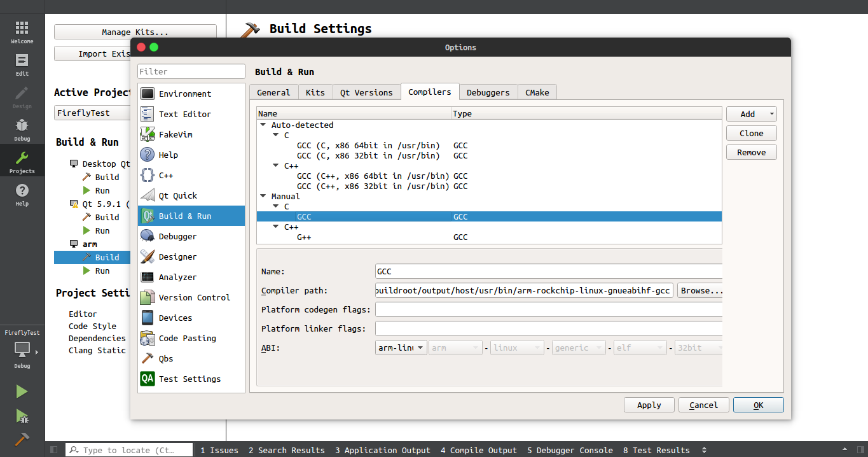Screen dimensions: 868x457
Task: Edit the compiler Name field
Action: coord(549,271)
